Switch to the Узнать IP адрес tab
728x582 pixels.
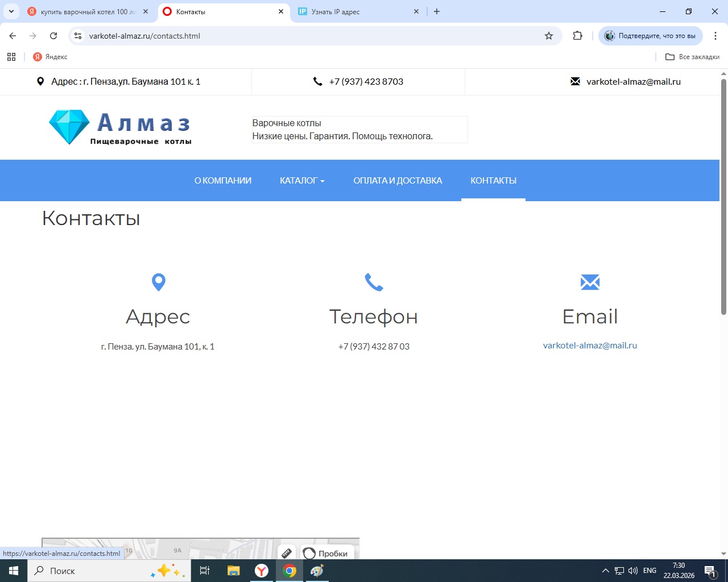(358, 11)
